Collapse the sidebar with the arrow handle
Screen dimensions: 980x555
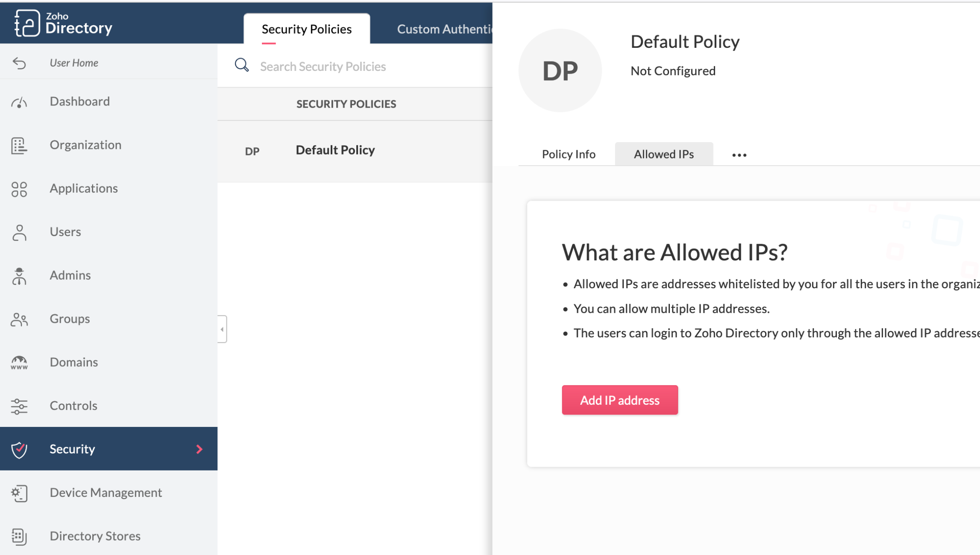(x=222, y=329)
